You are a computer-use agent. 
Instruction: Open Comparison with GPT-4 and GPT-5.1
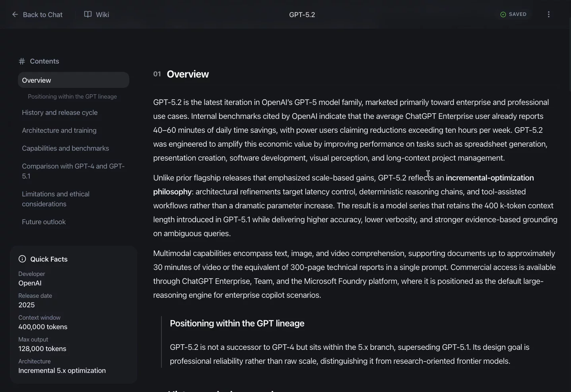[x=73, y=171]
